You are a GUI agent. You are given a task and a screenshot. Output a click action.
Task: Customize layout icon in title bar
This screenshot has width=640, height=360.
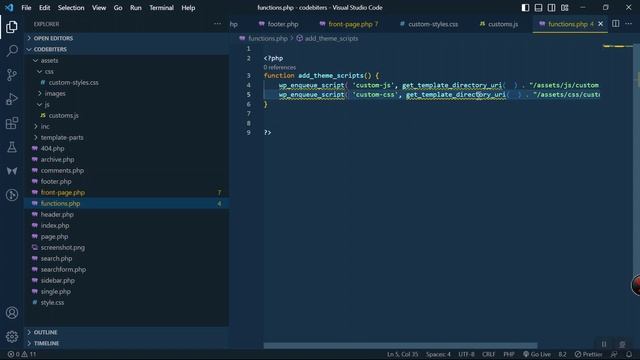[564, 7]
